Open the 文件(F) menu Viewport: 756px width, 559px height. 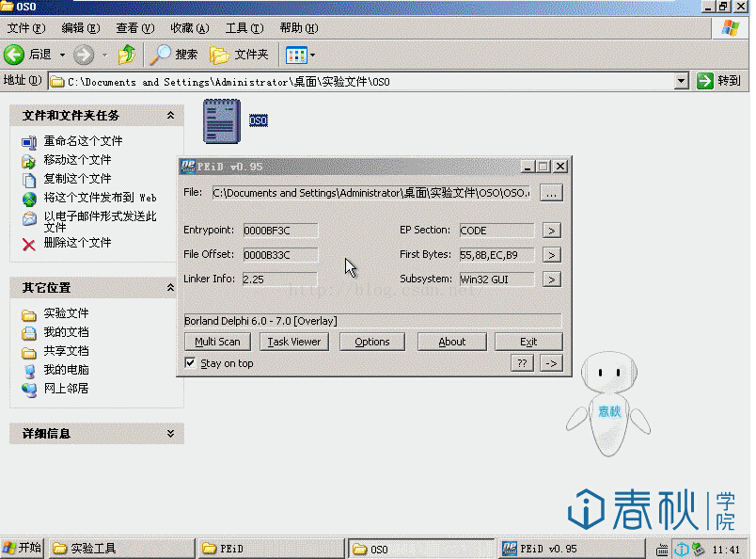pyautogui.click(x=26, y=28)
